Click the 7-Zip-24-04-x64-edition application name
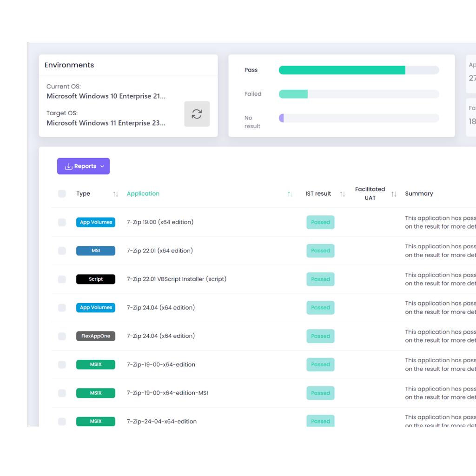The height and width of the screenshot is (476, 476). pos(161,421)
